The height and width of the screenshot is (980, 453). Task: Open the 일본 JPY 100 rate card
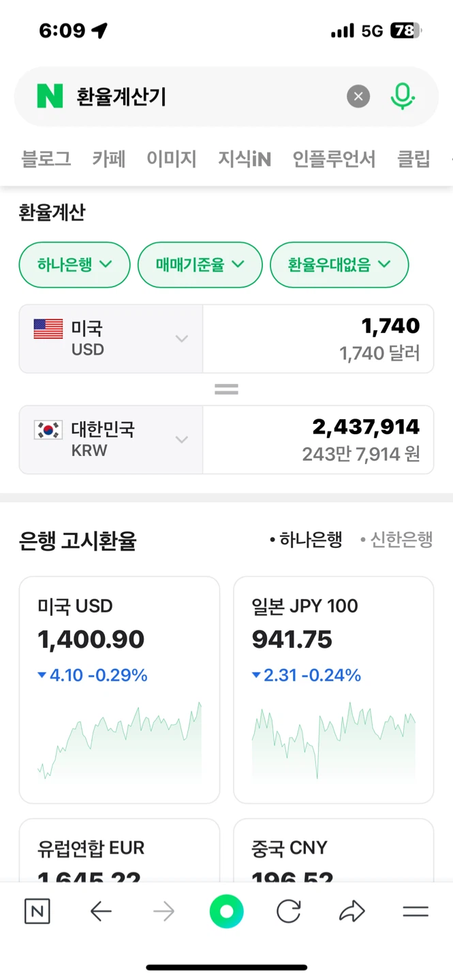[x=333, y=687]
